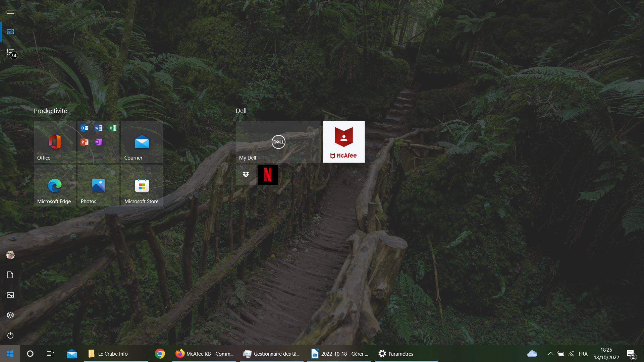This screenshot has width=644, height=362.
Task: Open the Photos app tile
Action: pos(98,186)
